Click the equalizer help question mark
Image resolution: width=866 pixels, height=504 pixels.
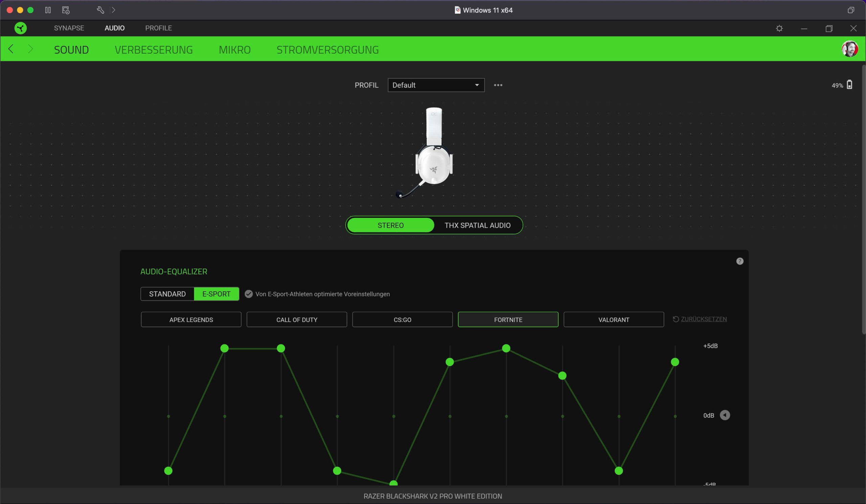(739, 261)
